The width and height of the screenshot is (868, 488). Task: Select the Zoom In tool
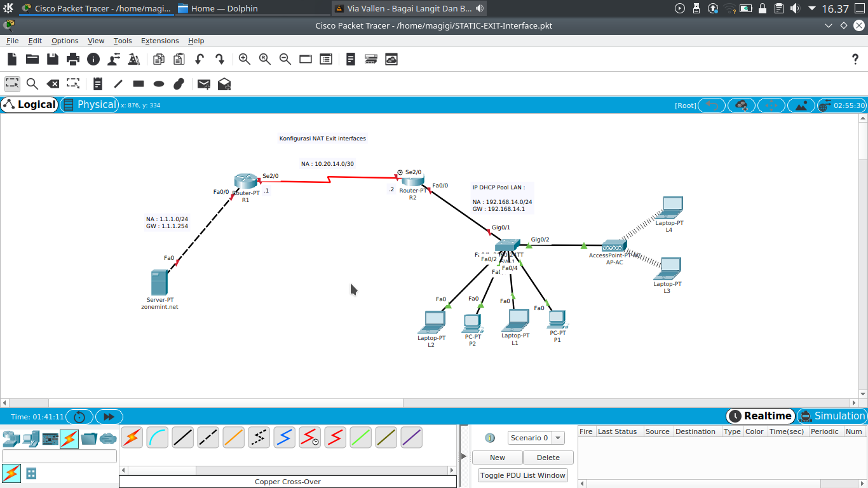coord(244,58)
